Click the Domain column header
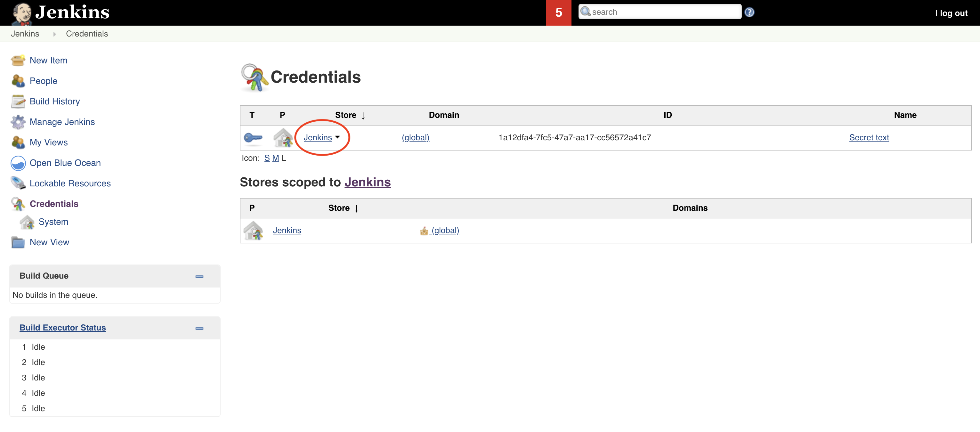 pos(444,115)
